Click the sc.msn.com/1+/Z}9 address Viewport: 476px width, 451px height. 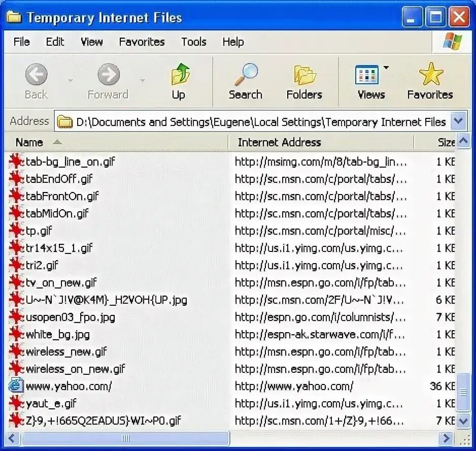coord(319,421)
